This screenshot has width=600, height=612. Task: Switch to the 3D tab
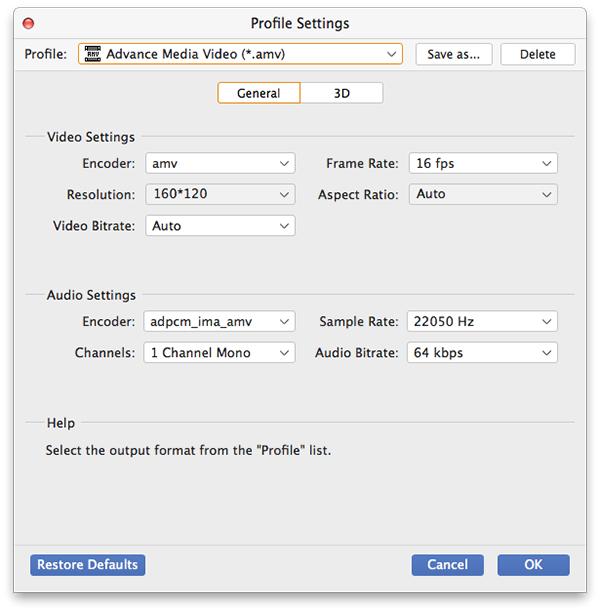pyautogui.click(x=341, y=93)
